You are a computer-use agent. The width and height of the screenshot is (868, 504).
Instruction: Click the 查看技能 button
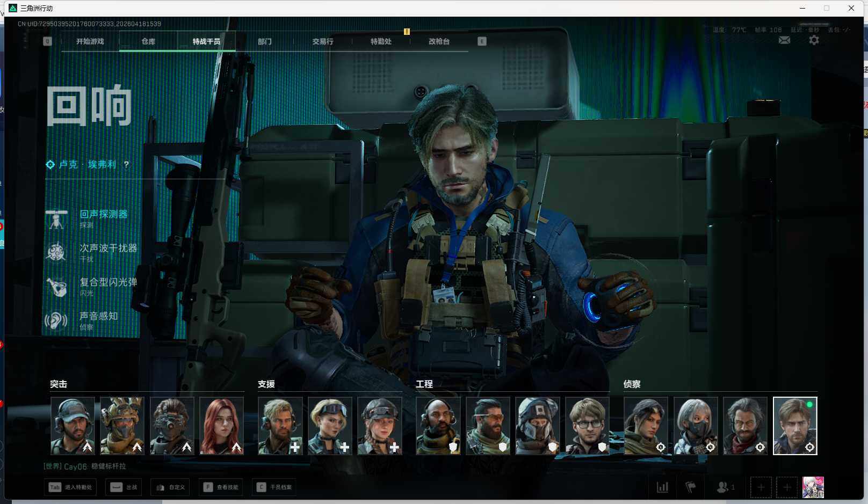[x=221, y=487]
